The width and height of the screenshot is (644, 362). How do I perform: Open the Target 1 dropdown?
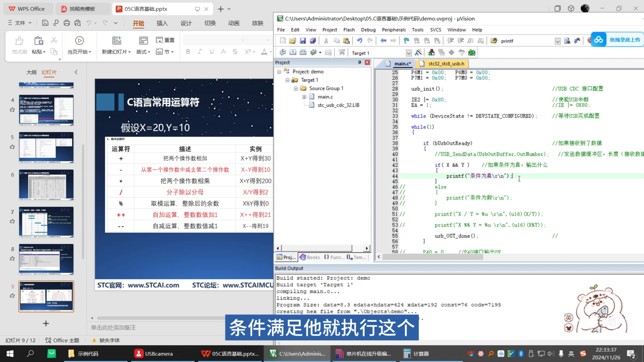click(409, 53)
